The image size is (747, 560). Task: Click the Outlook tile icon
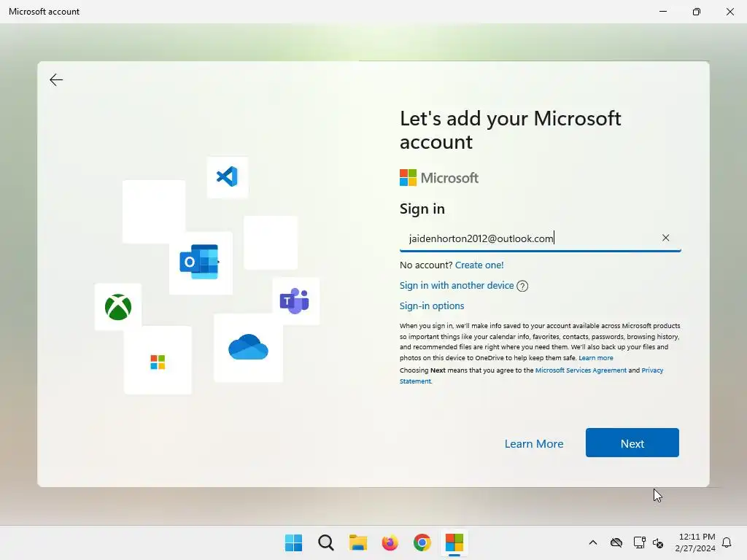tap(200, 262)
